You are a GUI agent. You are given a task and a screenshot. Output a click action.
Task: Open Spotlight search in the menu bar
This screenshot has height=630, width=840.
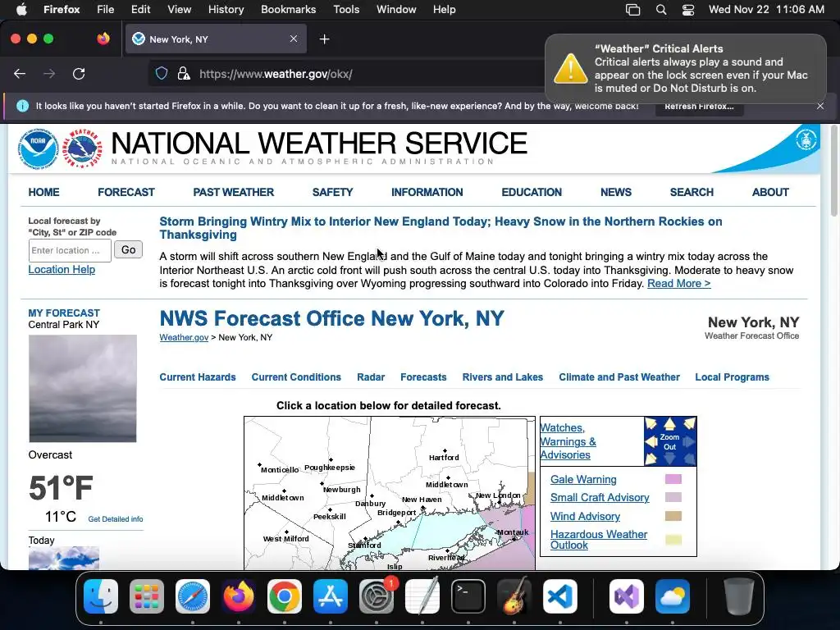click(x=662, y=10)
